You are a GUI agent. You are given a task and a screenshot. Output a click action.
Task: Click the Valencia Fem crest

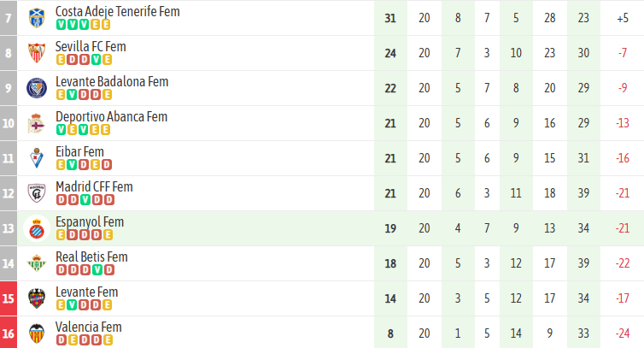tap(37, 333)
